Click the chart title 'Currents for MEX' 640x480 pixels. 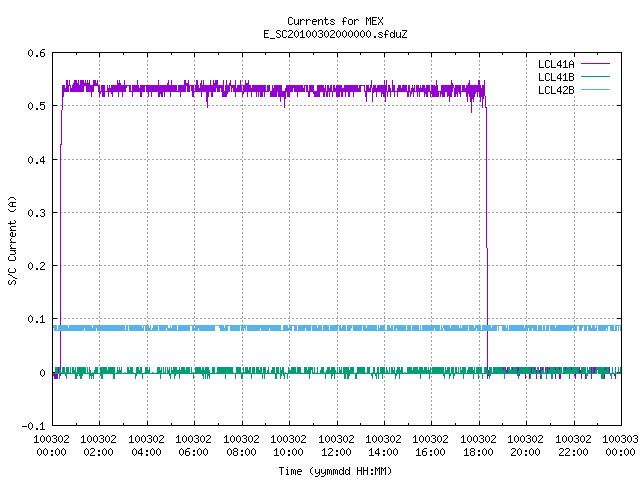tap(335, 21)
